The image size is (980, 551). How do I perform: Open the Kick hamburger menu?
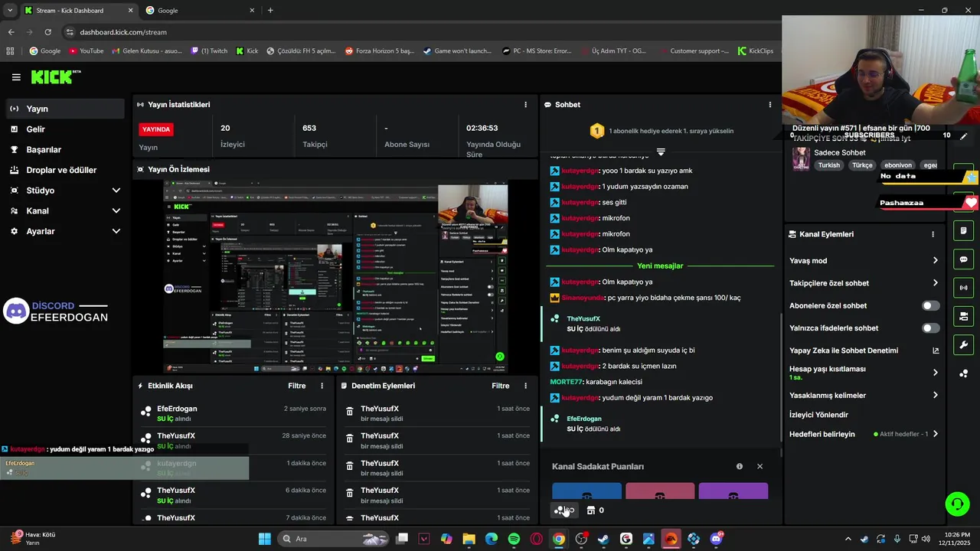tap(16, 77)
